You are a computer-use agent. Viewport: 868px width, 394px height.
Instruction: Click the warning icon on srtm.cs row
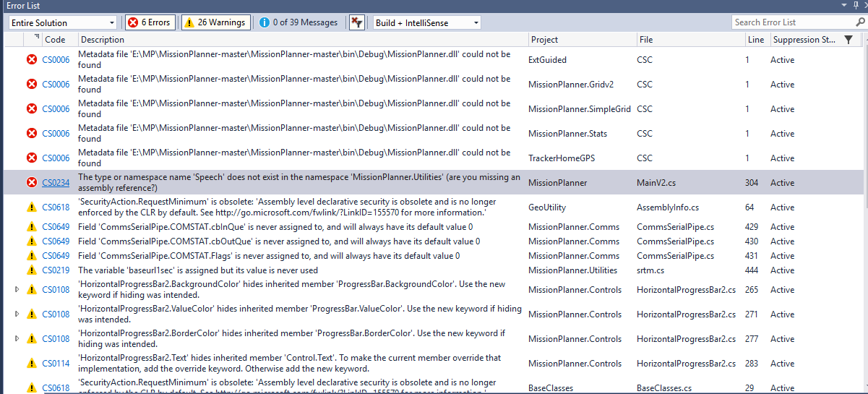tap(32, 270)
